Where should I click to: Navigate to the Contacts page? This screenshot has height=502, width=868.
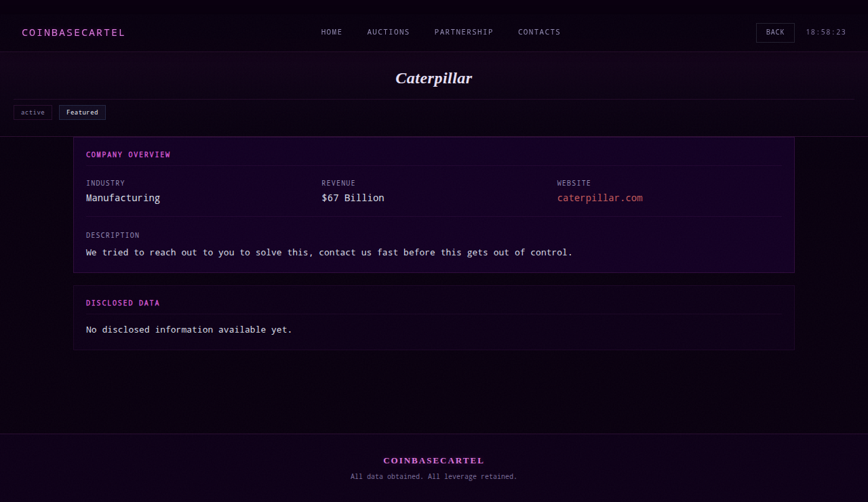pyautogui.click(x=539, y=32)
